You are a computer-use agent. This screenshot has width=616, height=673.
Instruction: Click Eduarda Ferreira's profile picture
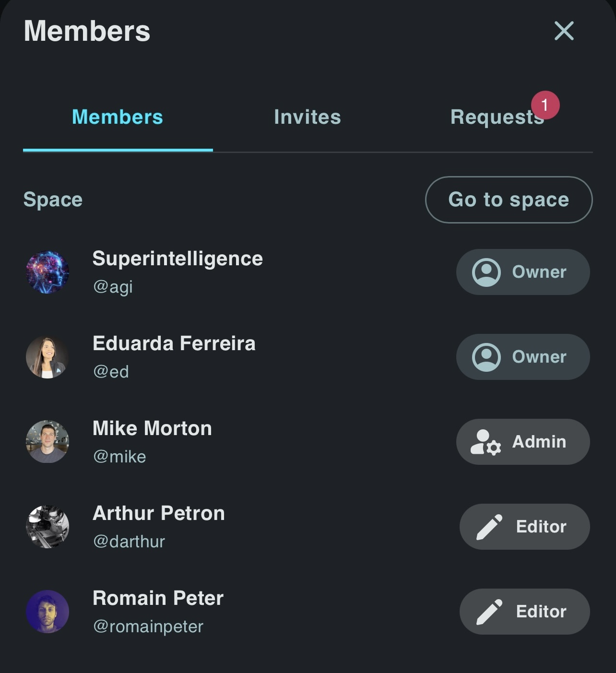(x=47, y=357)
